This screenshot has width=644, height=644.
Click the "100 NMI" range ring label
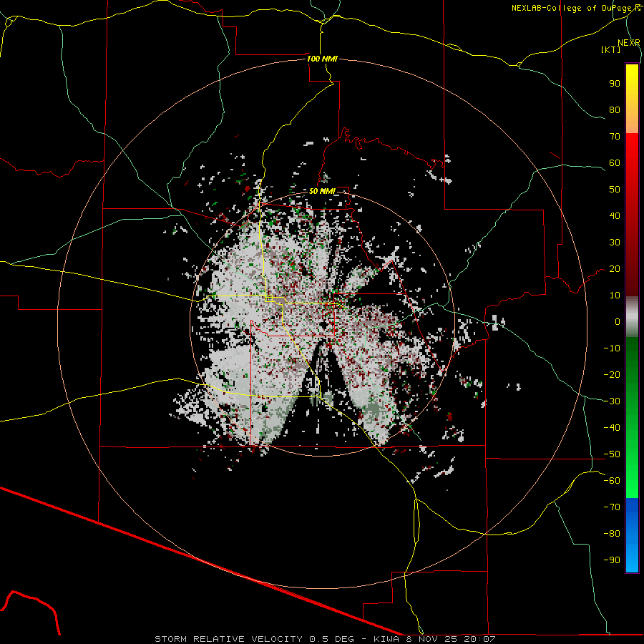point(323,59)
